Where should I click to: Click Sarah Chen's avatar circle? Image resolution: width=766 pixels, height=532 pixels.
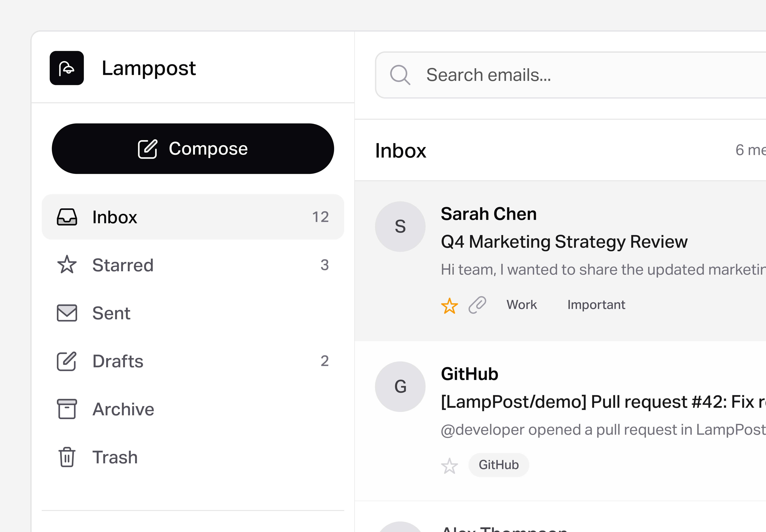(x=400, y=226)
